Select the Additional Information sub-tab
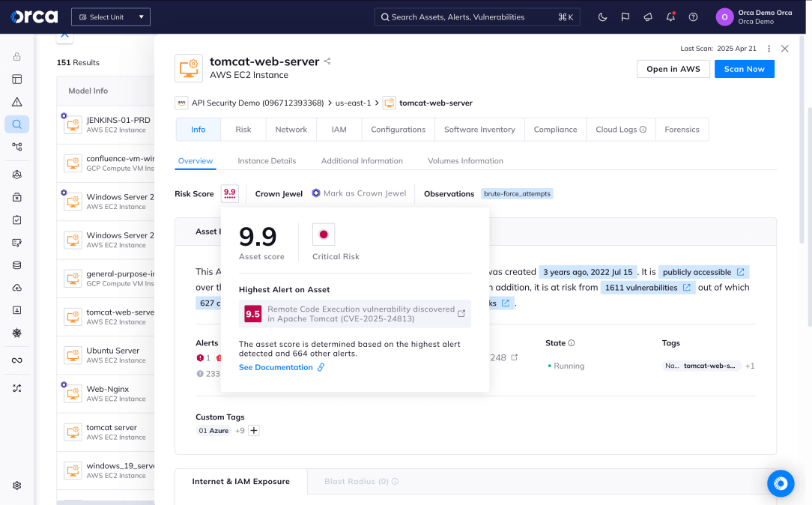This screenshot has width=812, height=505. point(362,161)
